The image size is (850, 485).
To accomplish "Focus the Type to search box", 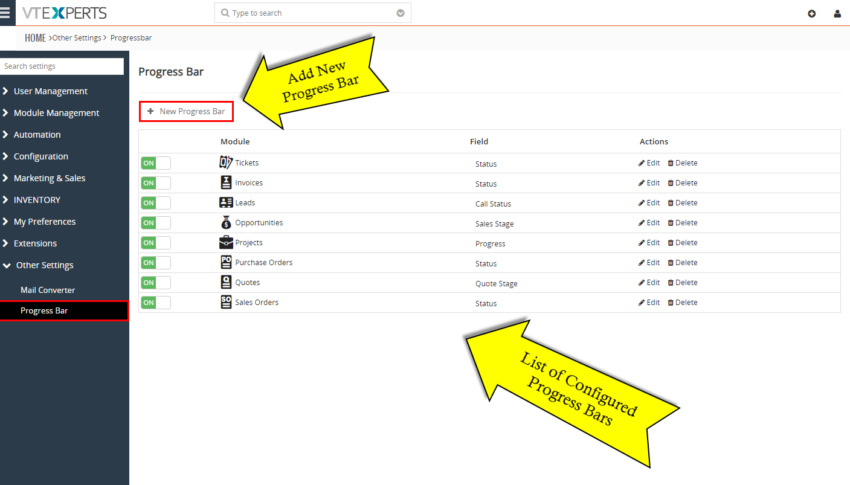I will pyautogui.click(x=313, y=13).
